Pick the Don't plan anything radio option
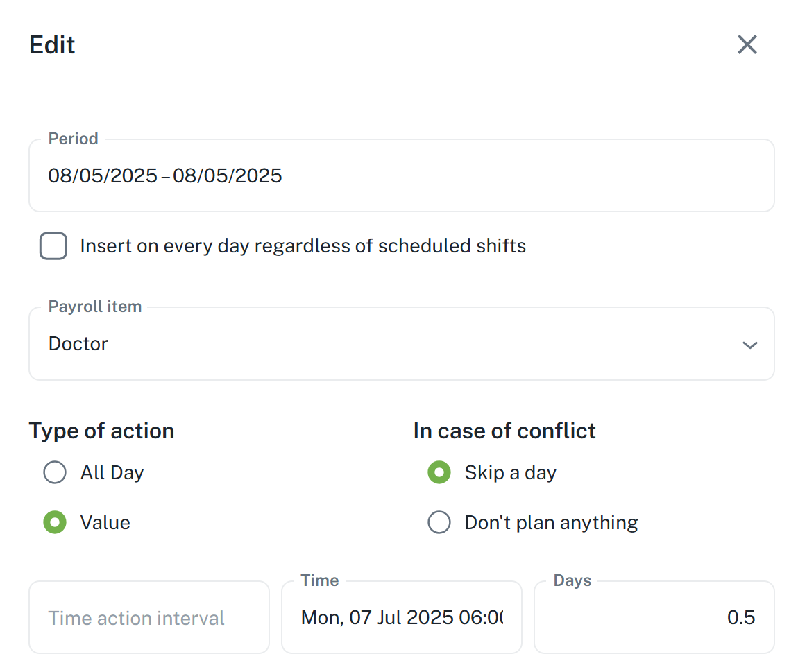 (x=439, y=522)
